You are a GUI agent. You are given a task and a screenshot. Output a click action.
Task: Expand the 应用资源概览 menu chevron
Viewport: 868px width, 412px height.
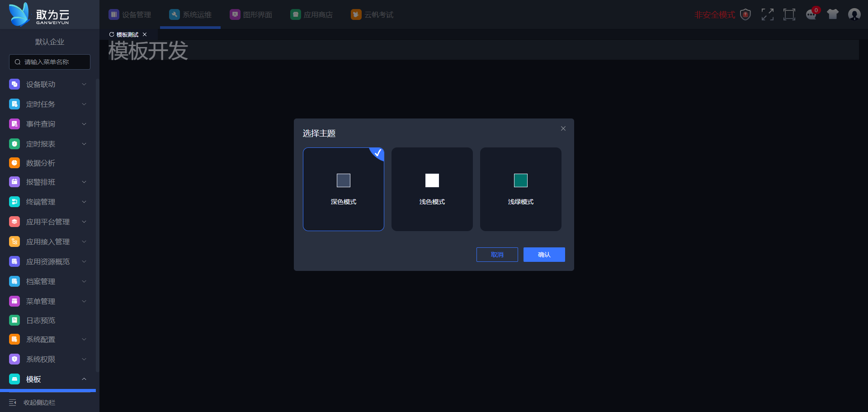pyautogui.click(x=84, y=261)
